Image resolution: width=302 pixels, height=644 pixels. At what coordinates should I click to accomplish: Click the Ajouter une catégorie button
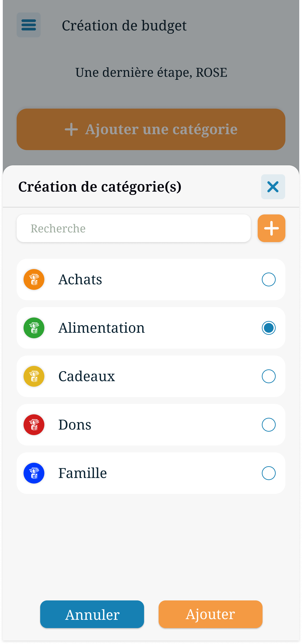tap(151, 129)
